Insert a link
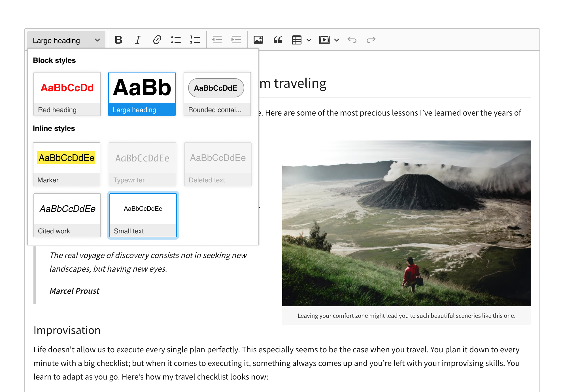 pos(157,40)
